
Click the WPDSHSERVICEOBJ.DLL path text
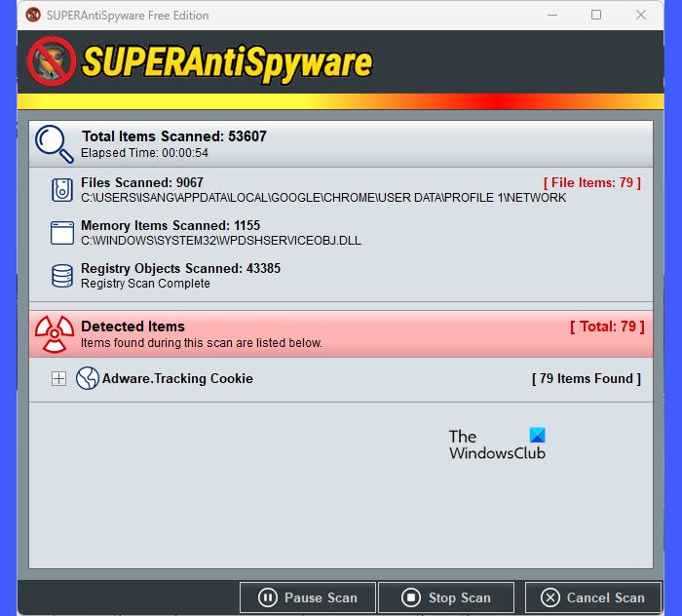point(221,241)
